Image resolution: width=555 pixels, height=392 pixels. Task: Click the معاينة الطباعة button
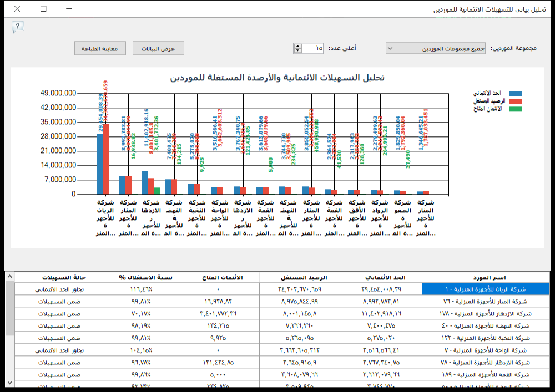coord(100,48)
